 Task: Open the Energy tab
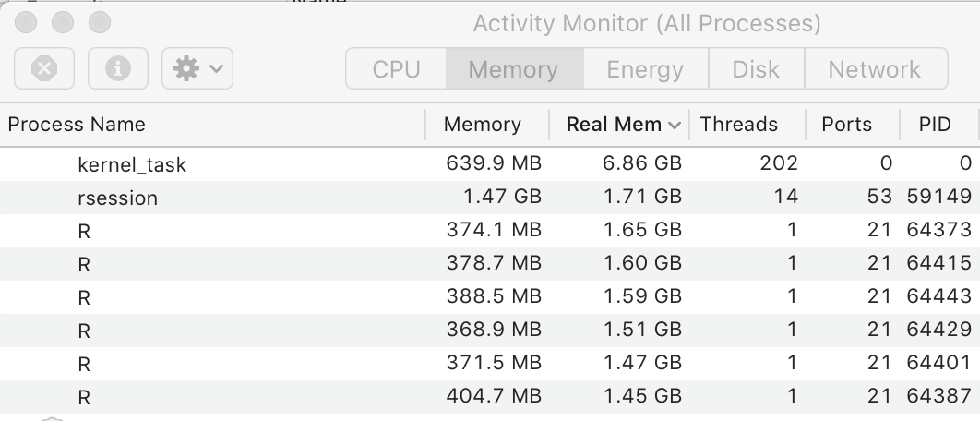click(645, 69)
